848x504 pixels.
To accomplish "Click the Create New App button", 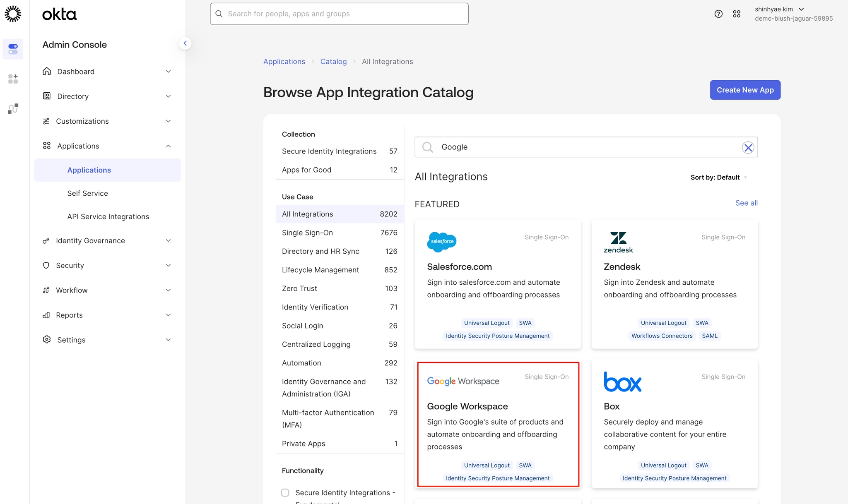I will pos(745,90).
